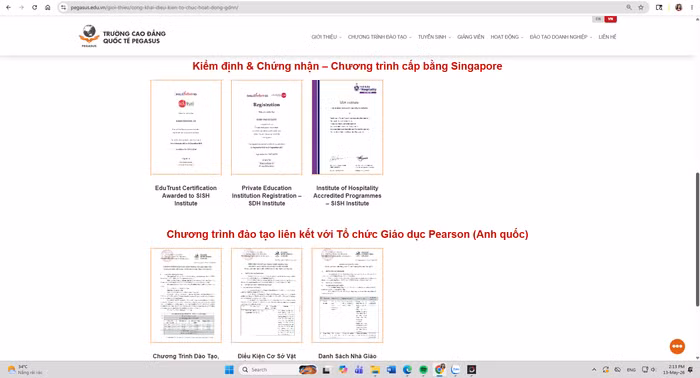Open the browser home page
Image resolution: width=700 pixels, height=378 pixels.
point(48,7)
